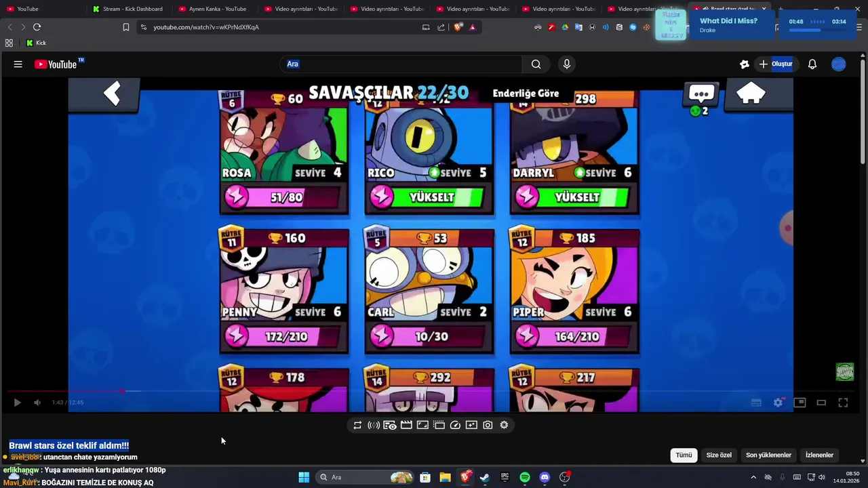Open the YouTube account avatar

pos(839,64)
